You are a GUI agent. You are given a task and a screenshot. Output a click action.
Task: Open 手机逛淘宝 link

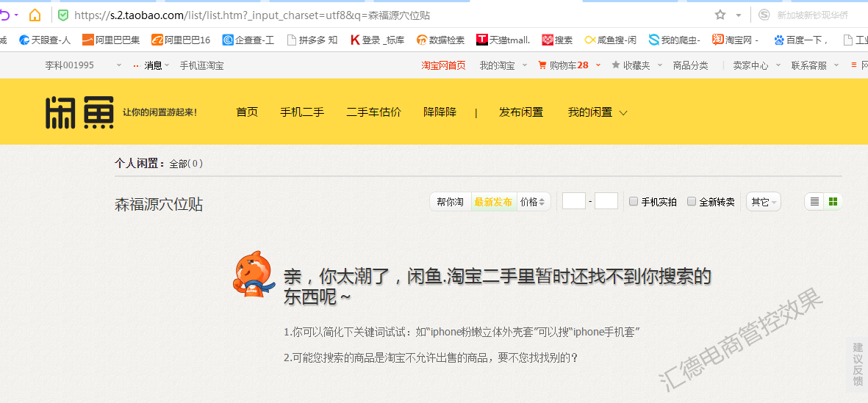point(201,65)
